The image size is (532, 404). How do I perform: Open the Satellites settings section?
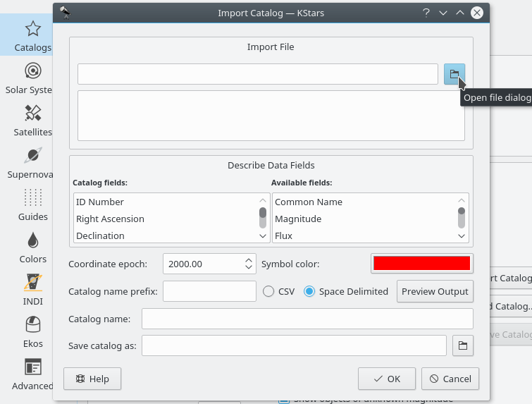click(32, 120)
